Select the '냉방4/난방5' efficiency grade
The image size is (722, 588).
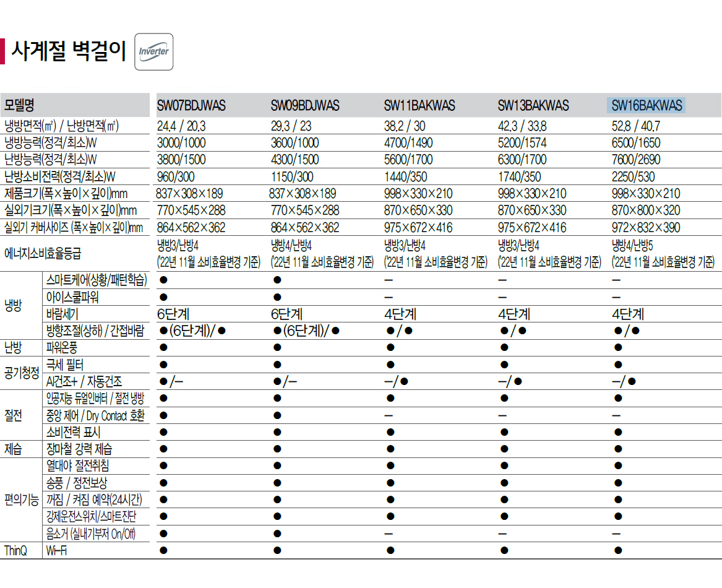coord(632,245)
